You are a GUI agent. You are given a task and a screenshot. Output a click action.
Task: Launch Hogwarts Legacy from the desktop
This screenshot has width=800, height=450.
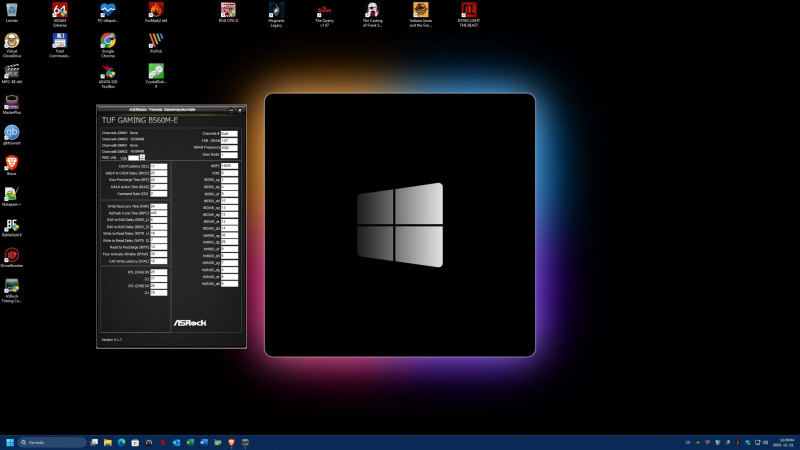point(276,11)
